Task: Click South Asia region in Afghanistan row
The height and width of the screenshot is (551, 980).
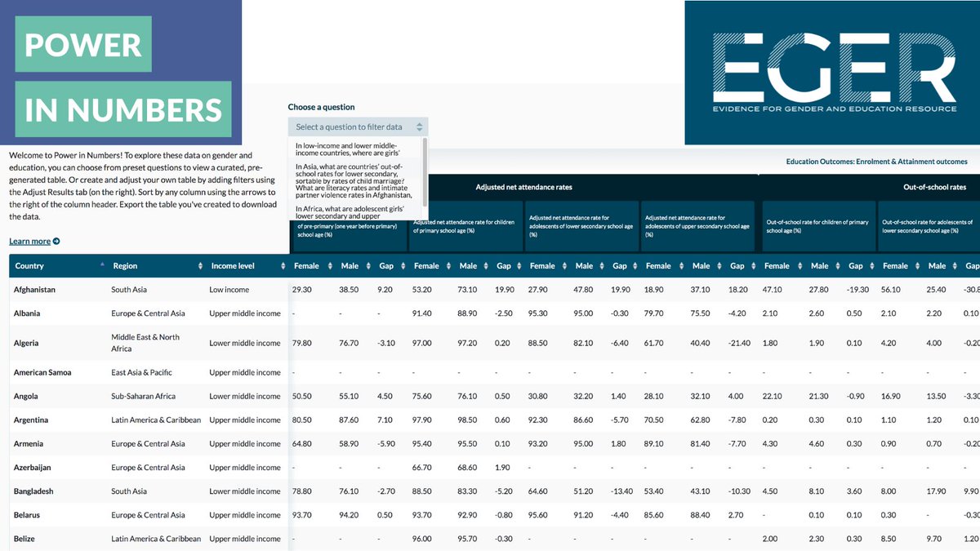Action: (x=129, y=290)
